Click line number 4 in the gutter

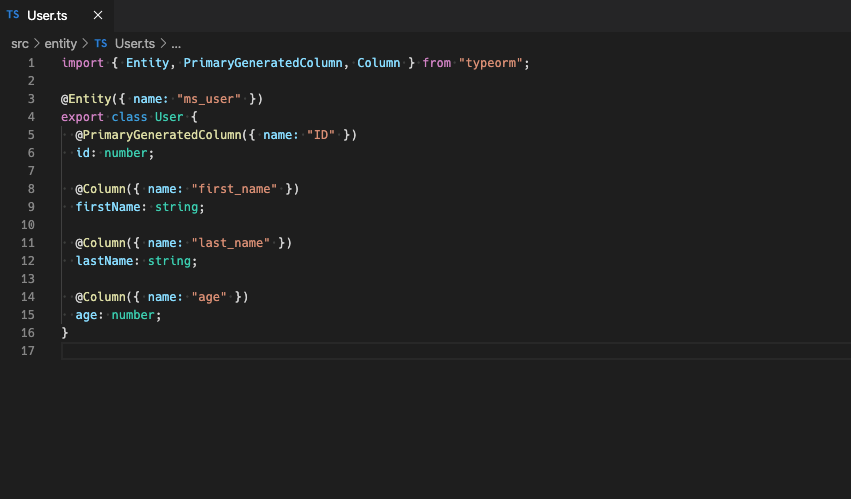click(31, 117)
